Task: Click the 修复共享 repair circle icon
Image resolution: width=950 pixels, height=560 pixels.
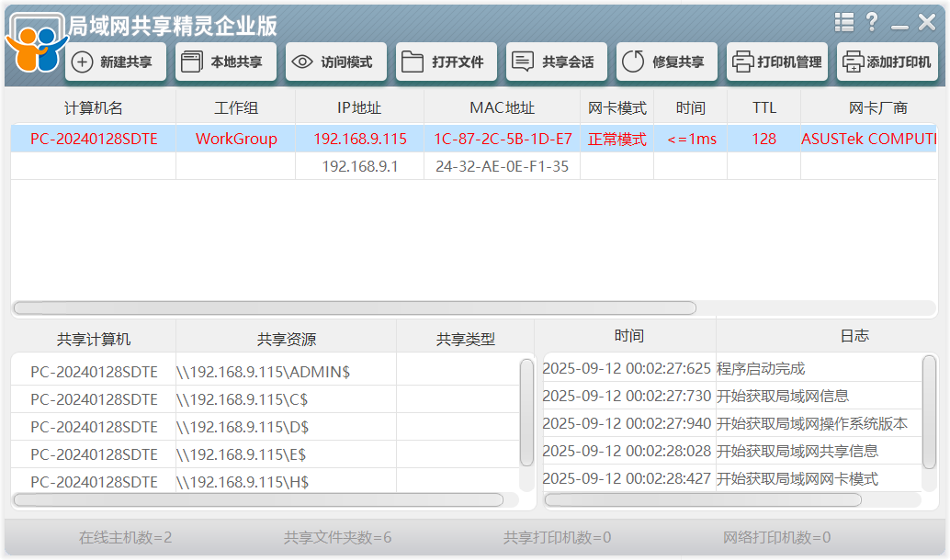Action: (x=633, y=62)
